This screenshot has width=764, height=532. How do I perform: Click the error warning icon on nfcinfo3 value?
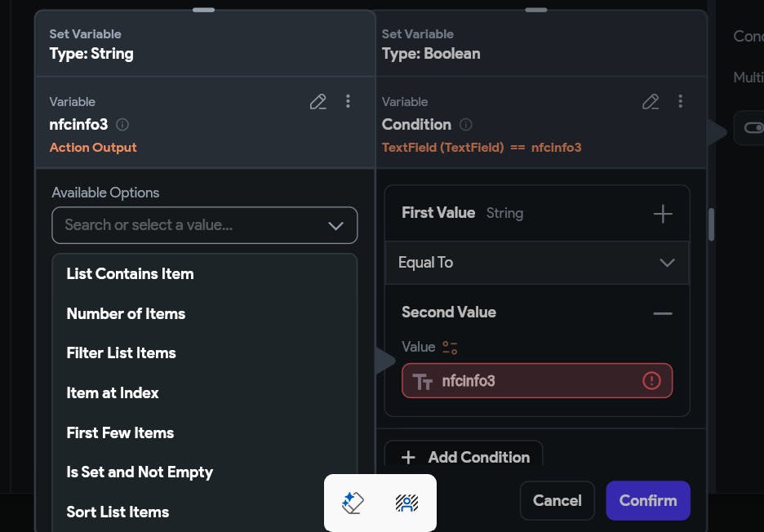pos(651,380)
